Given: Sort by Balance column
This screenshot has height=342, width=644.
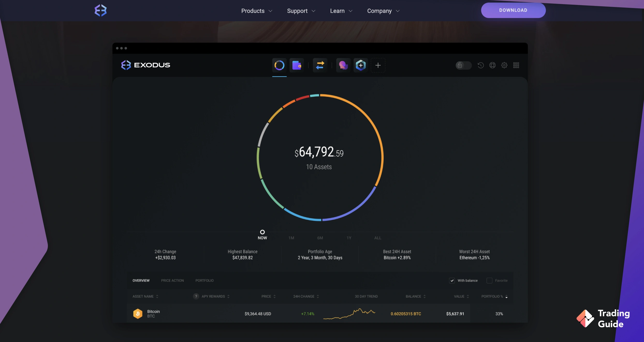Looking at the screenshot, I should [415, 296].
